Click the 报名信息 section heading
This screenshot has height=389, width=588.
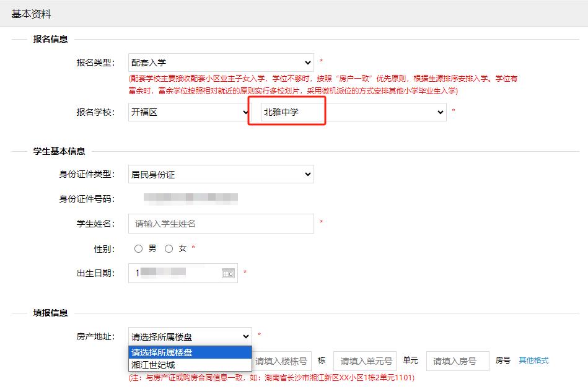coord(50,39)
